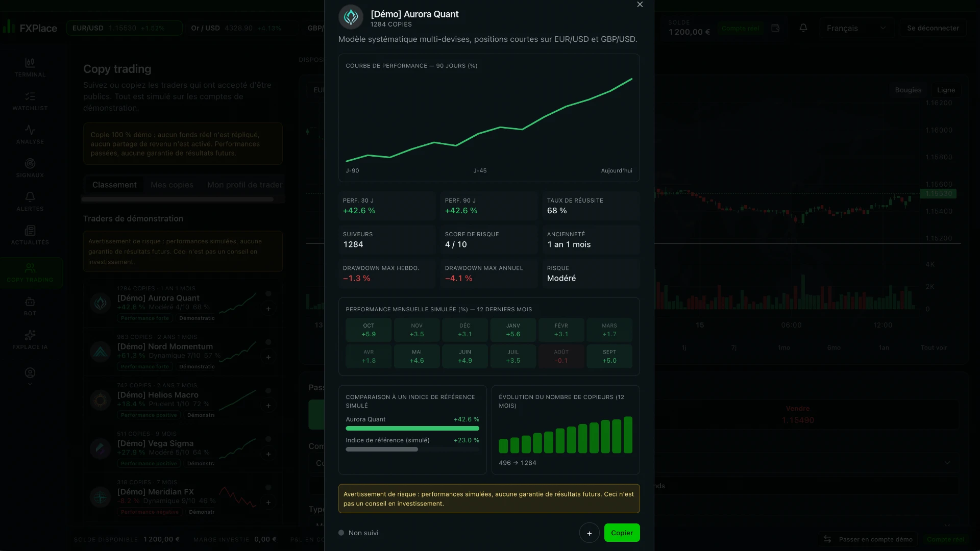Click the horizontal scrollbar under tabs

pyautogui.click(x=178, y=199)
